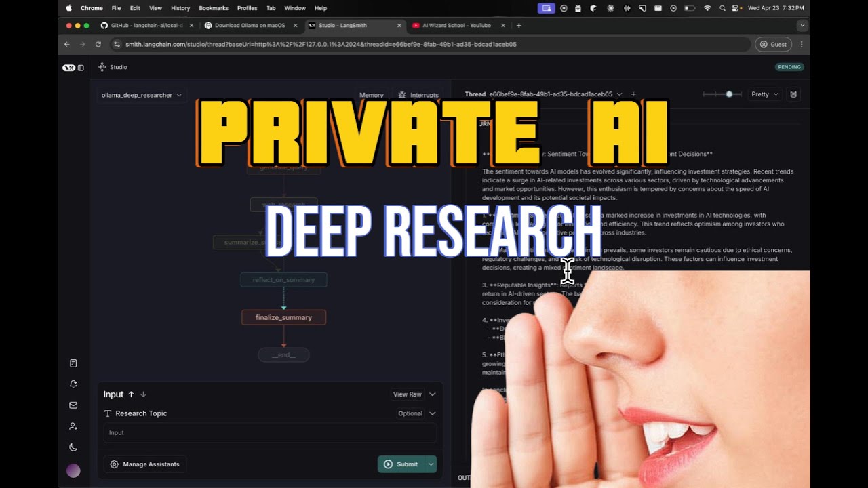The width and height of the screenshot is (868, 488).
Task: Select the __end__ graph node
Action: click(283, 355)
